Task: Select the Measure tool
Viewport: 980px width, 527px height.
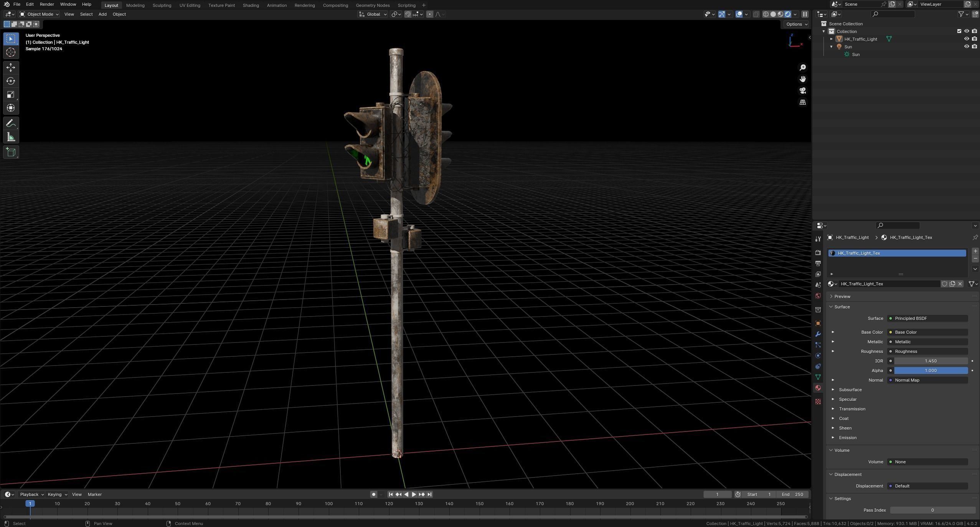Action: point(11,137)
